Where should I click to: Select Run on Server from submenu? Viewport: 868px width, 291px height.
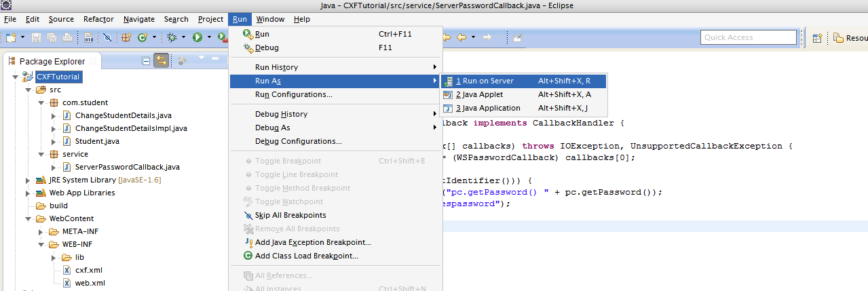(485, 81)
